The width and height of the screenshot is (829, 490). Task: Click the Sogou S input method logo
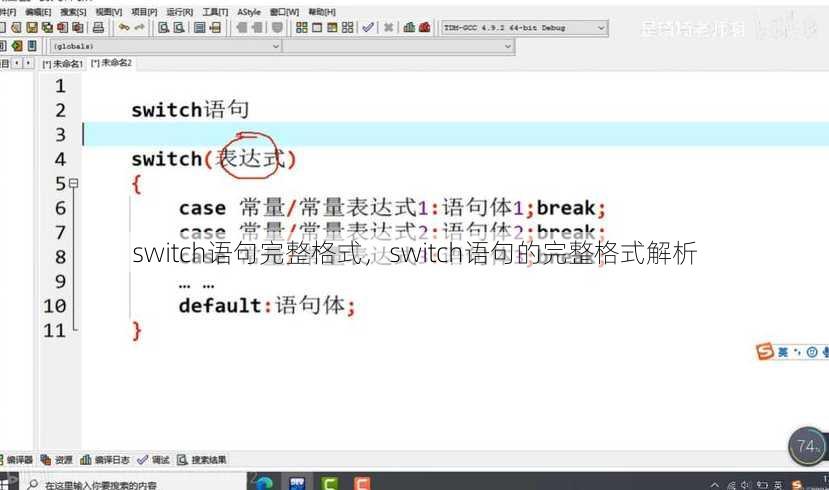(x=764, y=352)
